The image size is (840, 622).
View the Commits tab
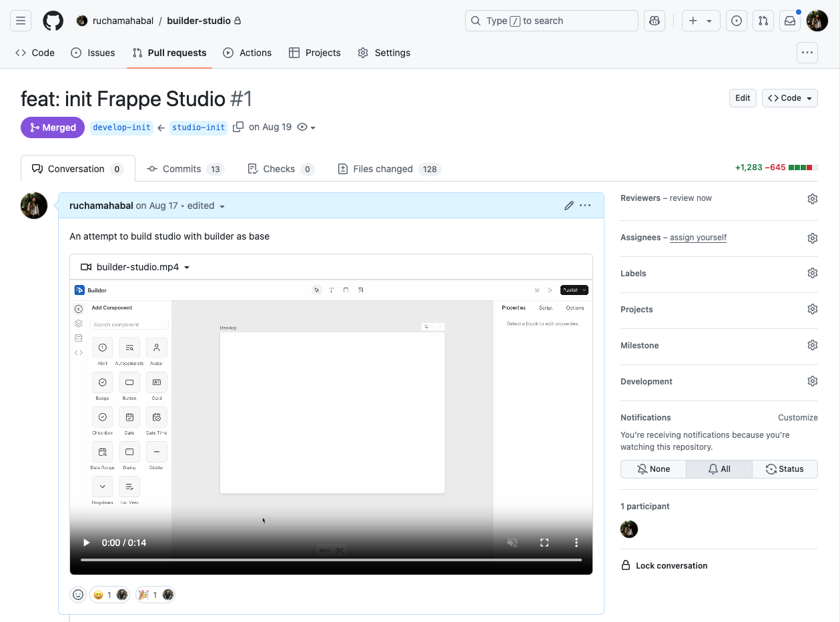coord(185,169)
